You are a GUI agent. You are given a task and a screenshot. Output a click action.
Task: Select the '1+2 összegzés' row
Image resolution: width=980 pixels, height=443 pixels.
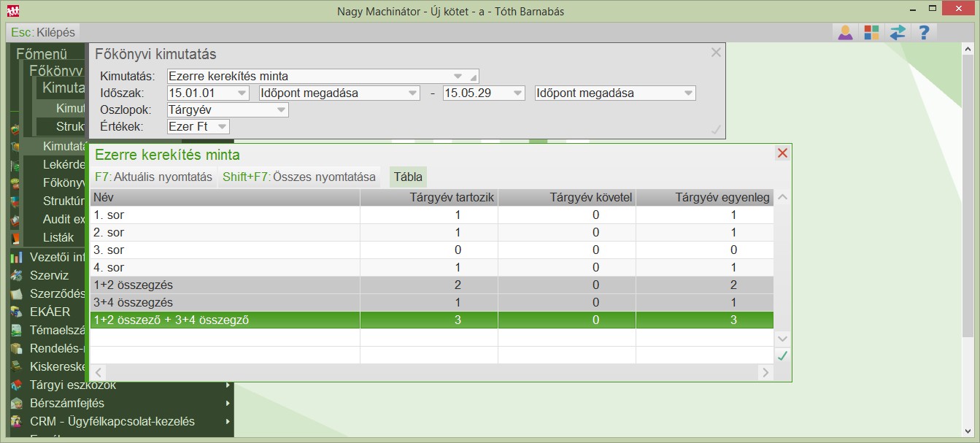[431, 285]
